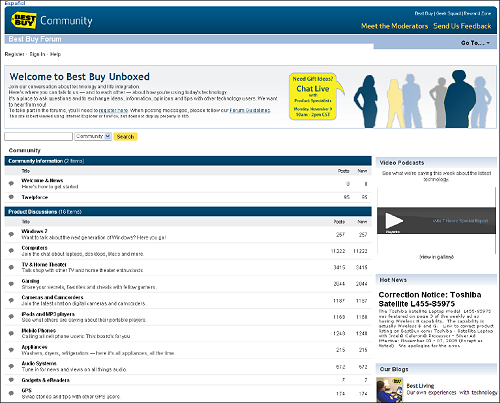Open the Send Us Feedback link
Viewport: 500px width, 403px height.
point(462,26)
